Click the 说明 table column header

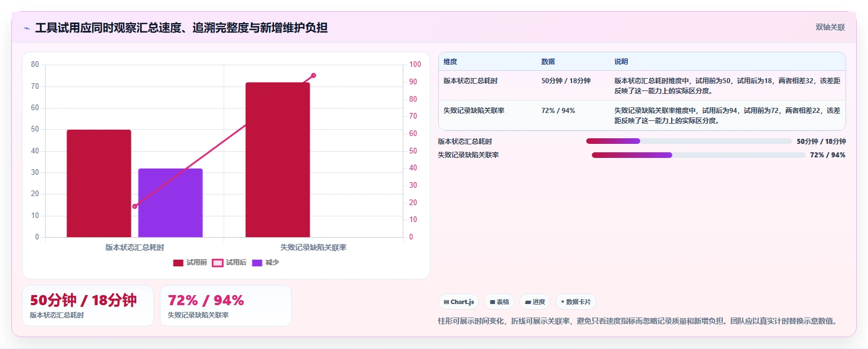pos(621,62)
